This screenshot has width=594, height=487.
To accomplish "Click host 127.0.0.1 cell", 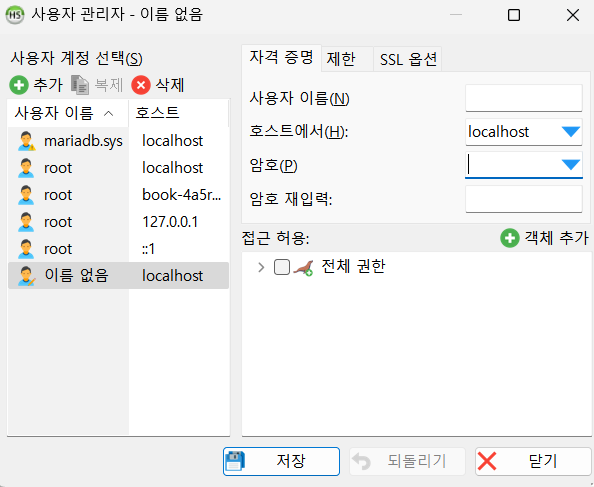I will pyautogui.click(x=170, y=222).
